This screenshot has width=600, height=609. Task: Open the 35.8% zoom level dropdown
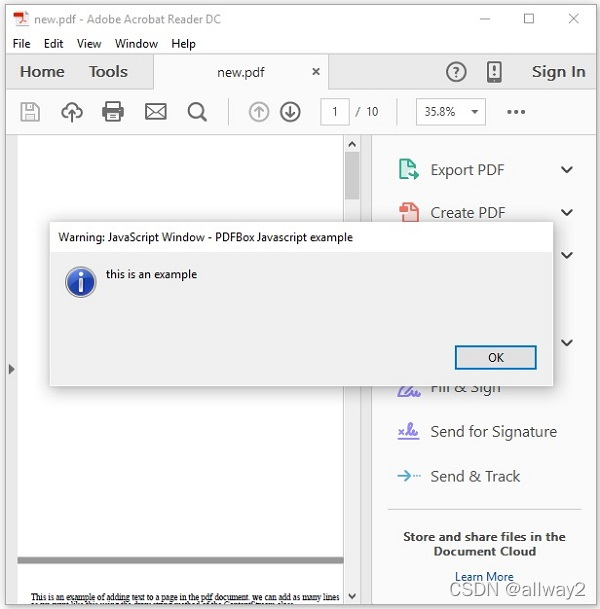tap(450, 112)
